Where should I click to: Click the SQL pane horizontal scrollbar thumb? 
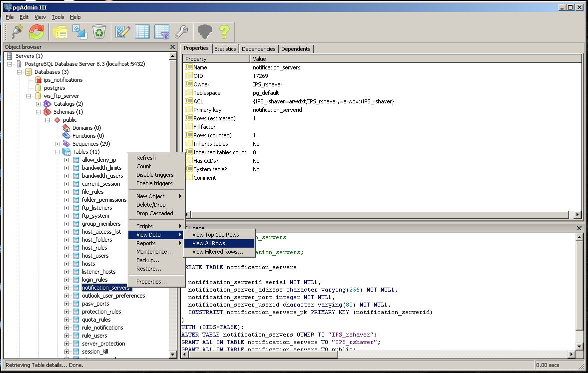tap(263, 354)
